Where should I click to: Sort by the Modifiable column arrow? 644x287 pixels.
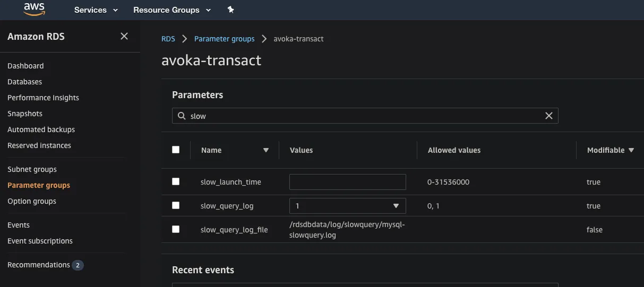pos(631,150)
